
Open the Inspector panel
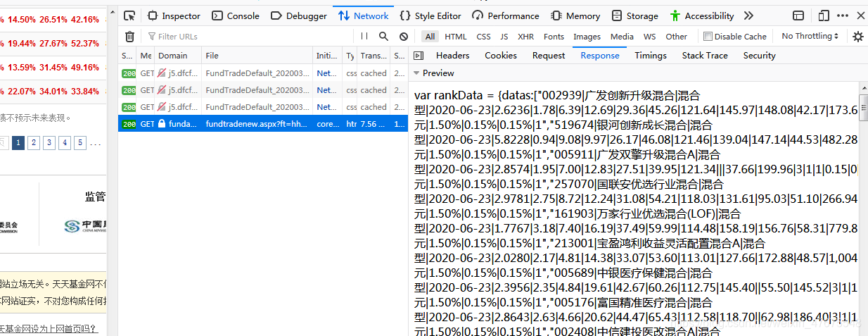point(174,15)
